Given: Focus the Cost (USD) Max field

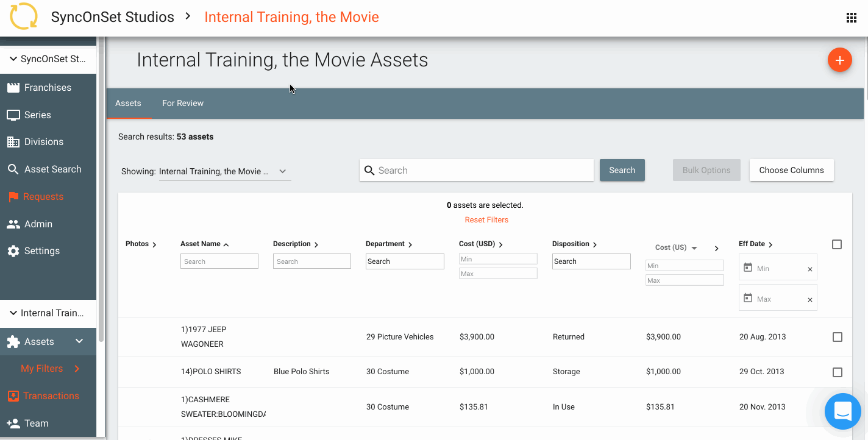Looking at the screenshot, I should [498, 274].
